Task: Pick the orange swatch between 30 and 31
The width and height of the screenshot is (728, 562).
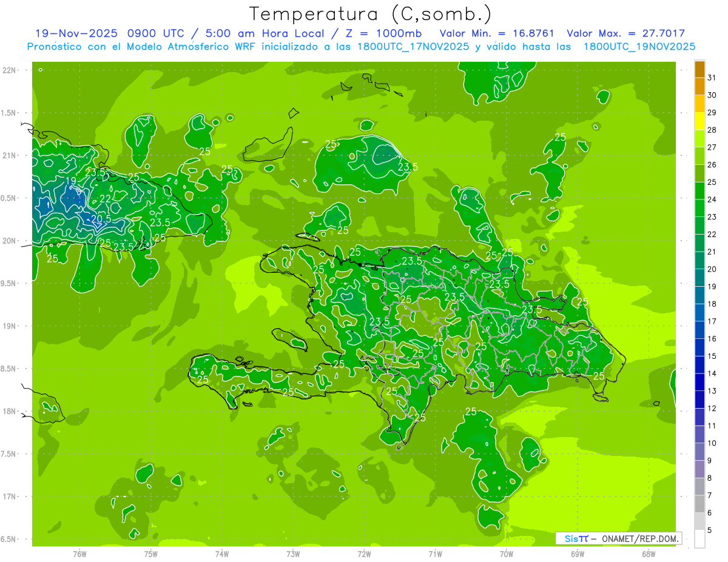Action: click(x=699, y=87)
